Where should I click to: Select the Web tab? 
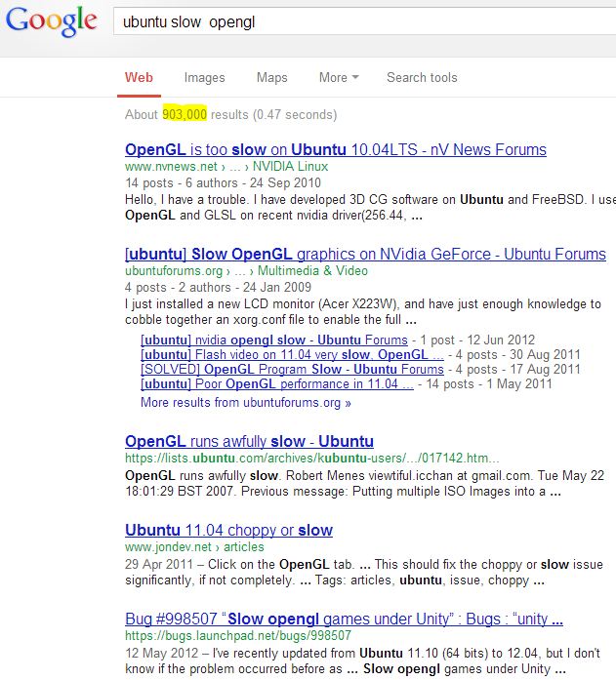coord(139,78)
